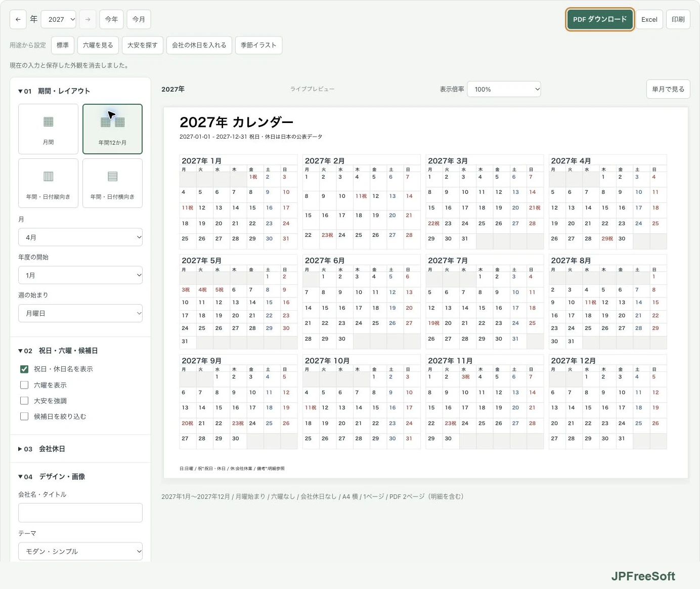Click the 2027年 3月 month heading
This screenshot has width=700, height=589.
pyautogui.click(x=448, y=161)
